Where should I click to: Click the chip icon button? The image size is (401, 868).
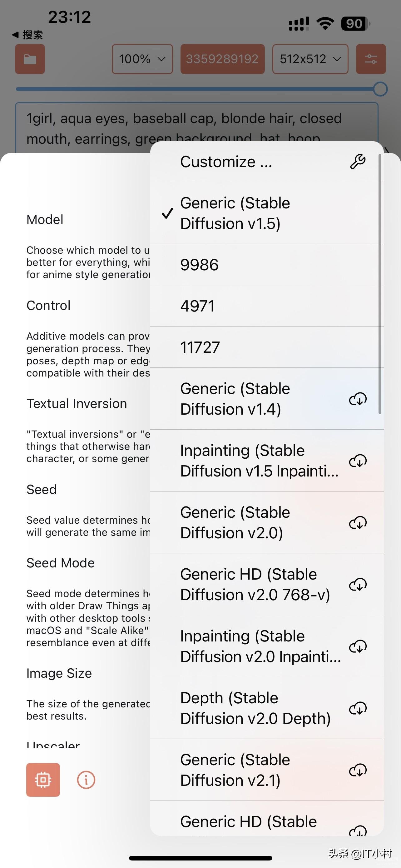click(43, 780)
